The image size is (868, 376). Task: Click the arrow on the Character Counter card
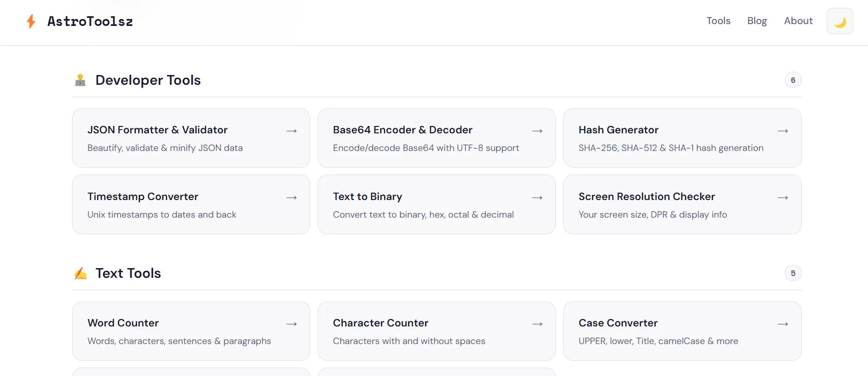[x=537, y=324]
